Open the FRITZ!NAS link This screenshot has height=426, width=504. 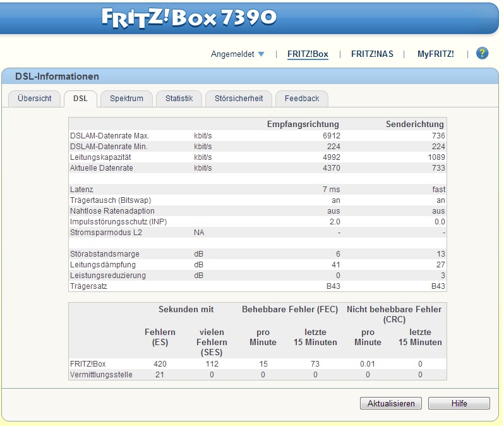(372, 54)
